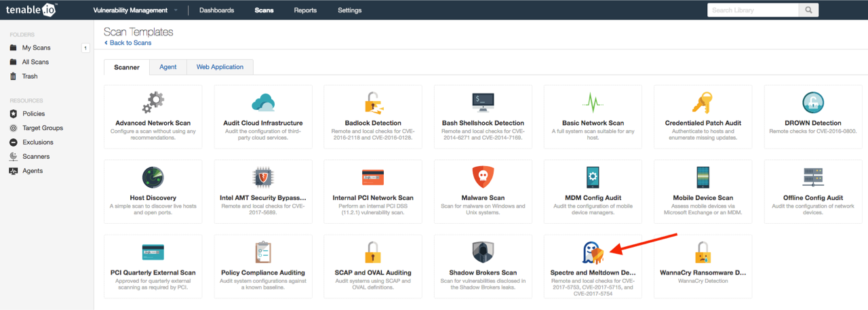Go to Policies in Resources
Screen dimensions: 868x310
[x=33, y=113]
